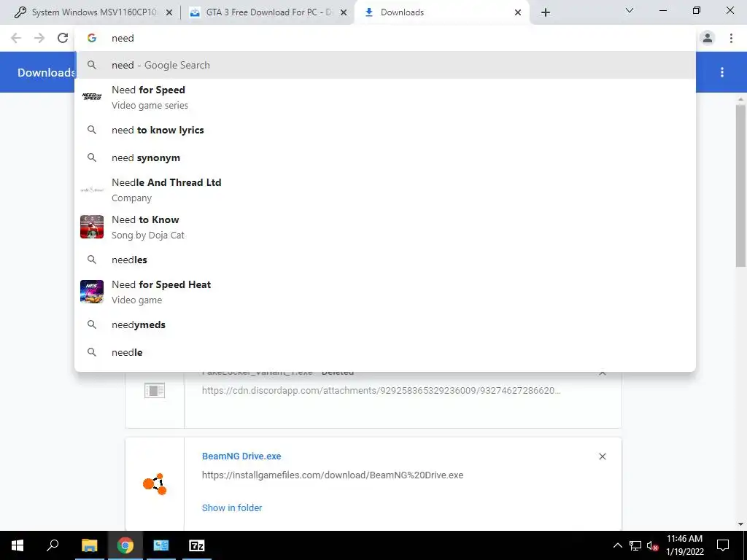The height and width of the screenshot is (560, 747).
Task: Click the Need for Speed Heat thumbnail
Action: (x=92, y=292)
